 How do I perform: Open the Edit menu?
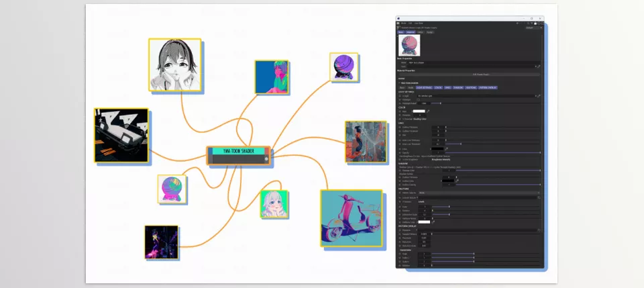point(410,23)
